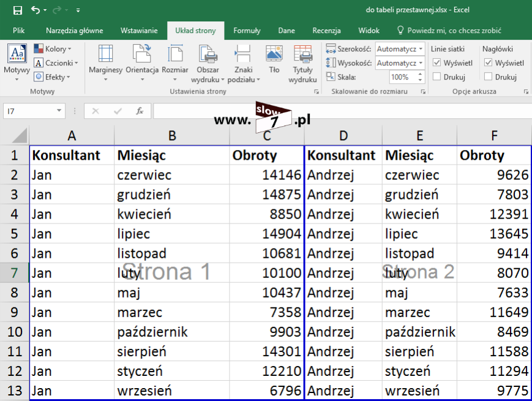The height and width of the screenshot is (401, 532).
Task: Decrease Skala with the down spinner
Action: 421,80
